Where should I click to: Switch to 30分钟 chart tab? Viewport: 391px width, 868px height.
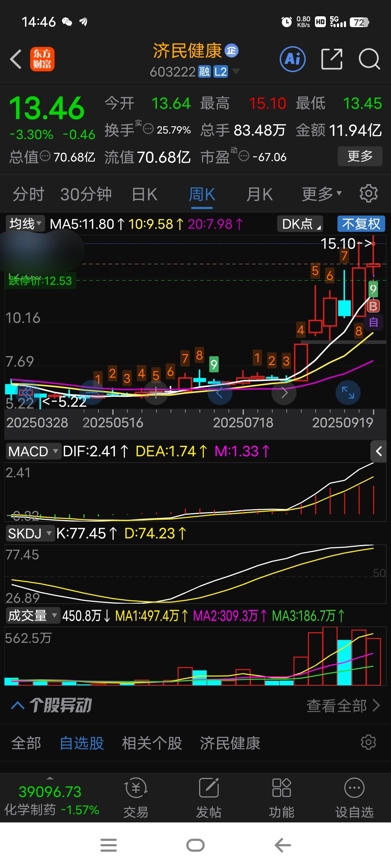[86, 194]
